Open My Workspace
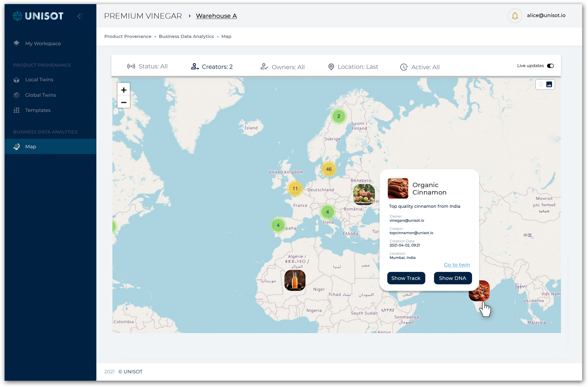Image resolution: width=588 pixels, height=387 pixels. click(43, 44)
